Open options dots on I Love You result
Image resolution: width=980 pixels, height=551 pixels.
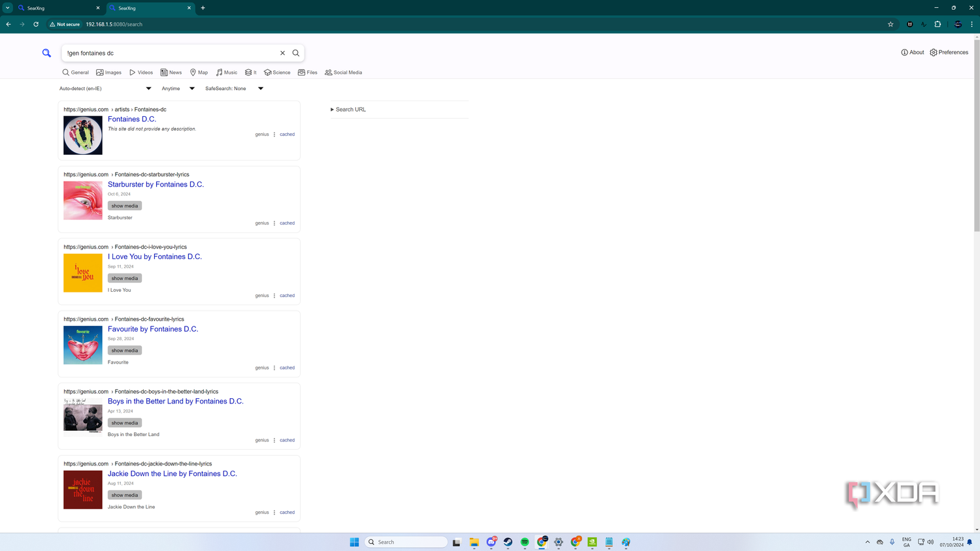(x=274, y=296)
